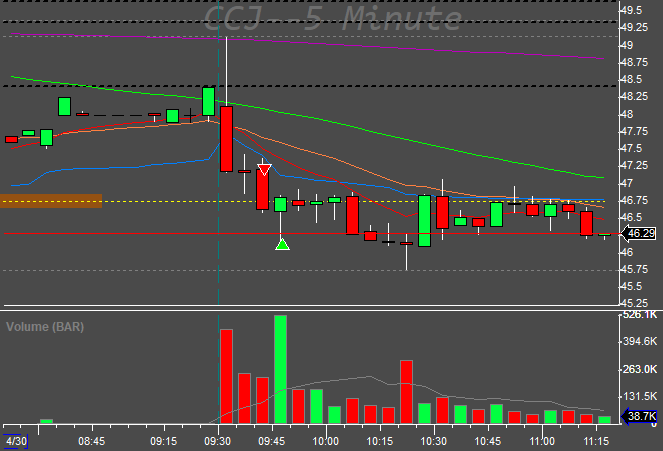663x451 pixels.
Task: Click the 47.75 price axis label
Action: [x=635, y=131]
